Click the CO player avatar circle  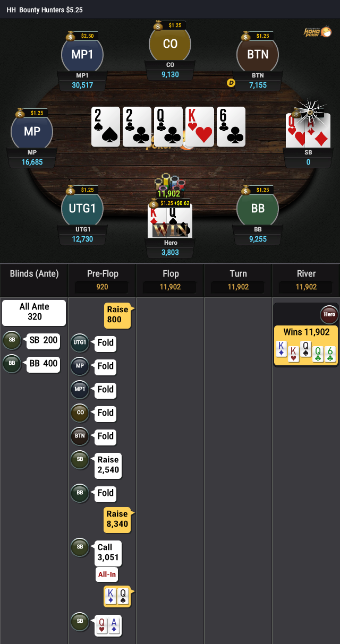170,44
